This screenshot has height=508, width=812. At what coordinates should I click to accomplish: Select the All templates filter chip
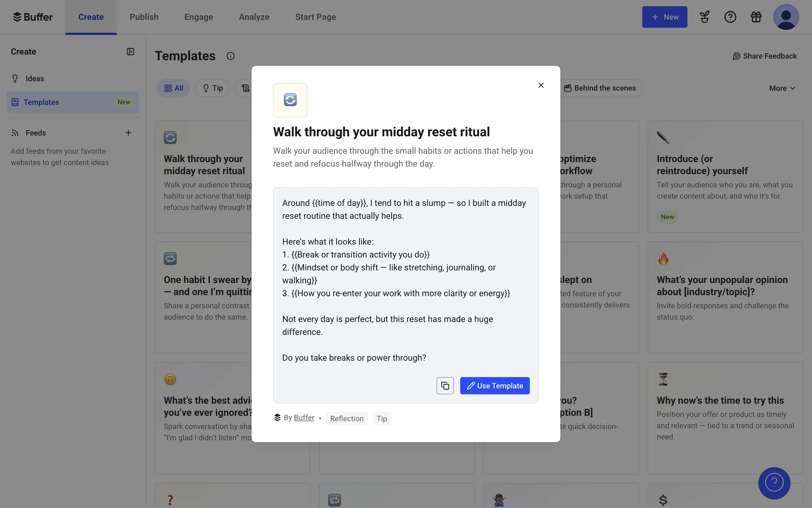tap(173, 88)
